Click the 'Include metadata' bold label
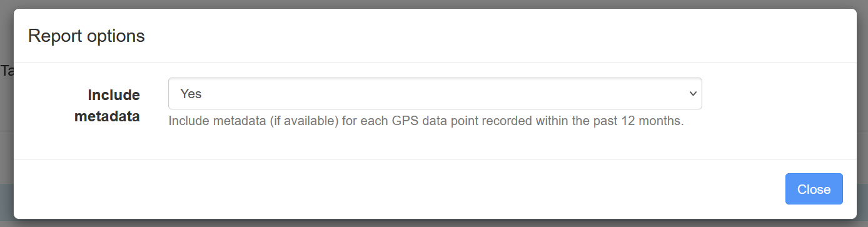The width and height of the screenshot is (868, 227). click(x=107, y=105)
